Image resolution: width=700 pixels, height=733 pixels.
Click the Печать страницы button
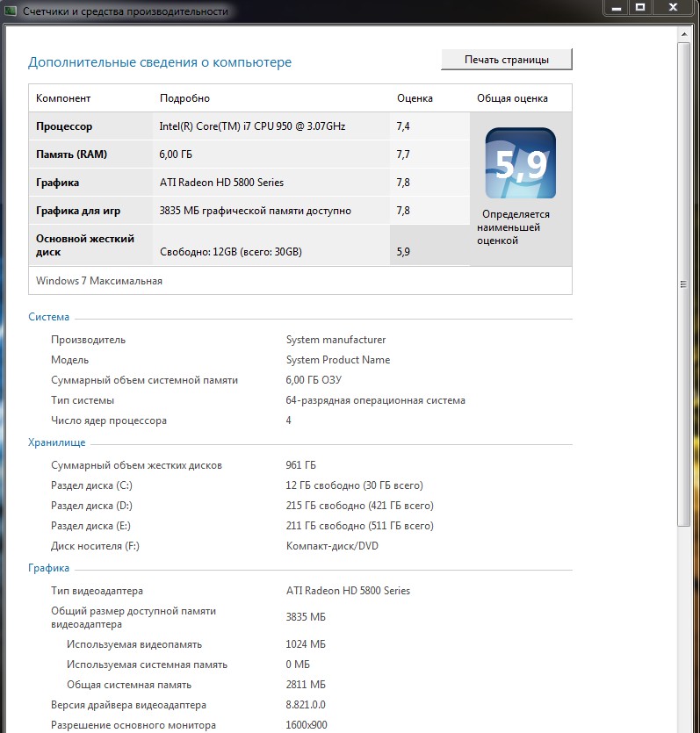coord(507,60)
